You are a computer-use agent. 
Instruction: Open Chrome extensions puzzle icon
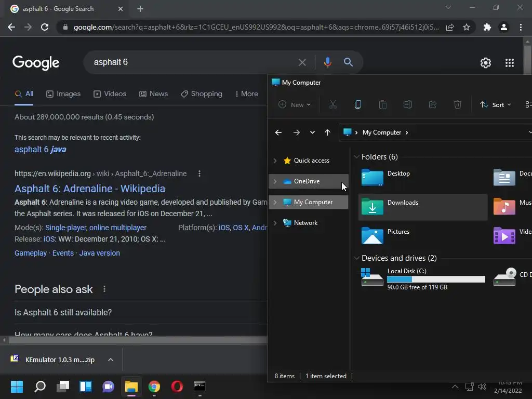[487, 27]
